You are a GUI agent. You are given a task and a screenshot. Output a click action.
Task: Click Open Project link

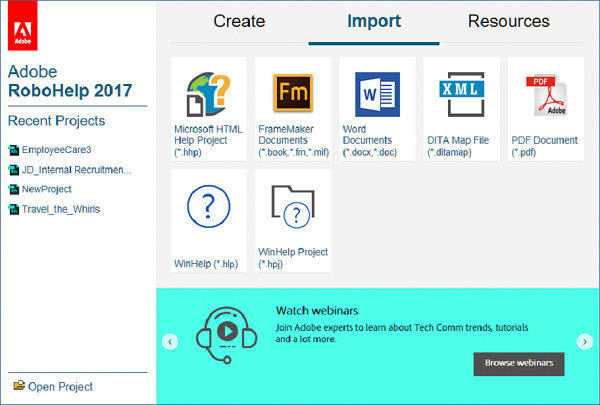(60, 387)
